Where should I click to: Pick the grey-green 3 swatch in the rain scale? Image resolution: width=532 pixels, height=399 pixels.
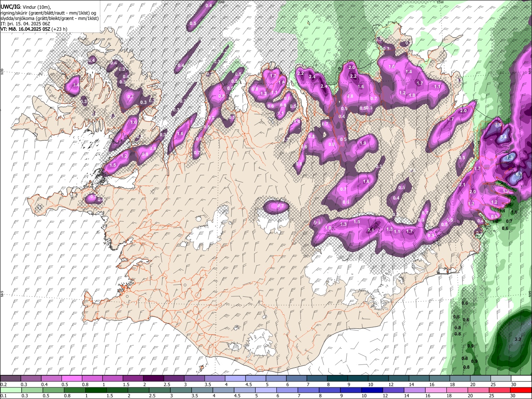(180, 390)
